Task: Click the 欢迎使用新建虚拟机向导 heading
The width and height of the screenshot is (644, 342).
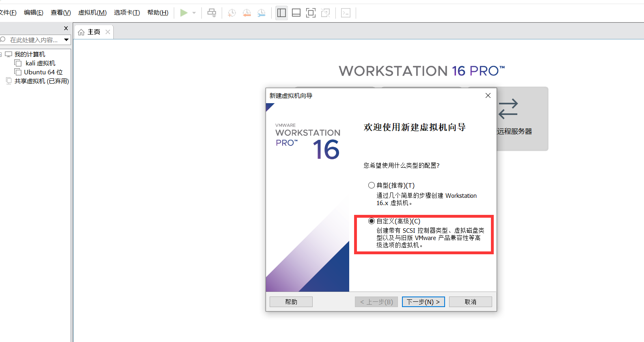Action: point(415,127)
